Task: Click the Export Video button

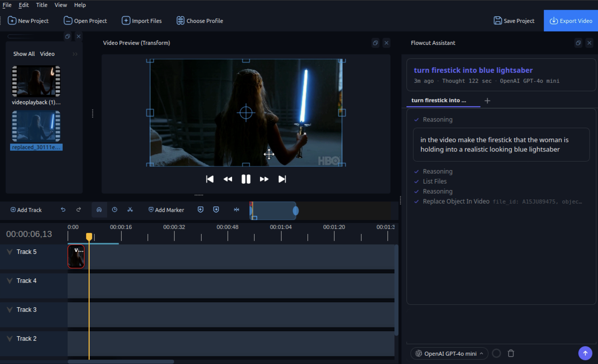Action: [571, 21]
